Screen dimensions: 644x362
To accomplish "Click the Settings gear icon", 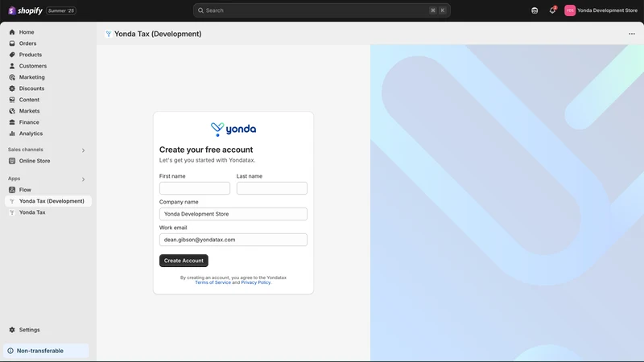I will point(12,330).
